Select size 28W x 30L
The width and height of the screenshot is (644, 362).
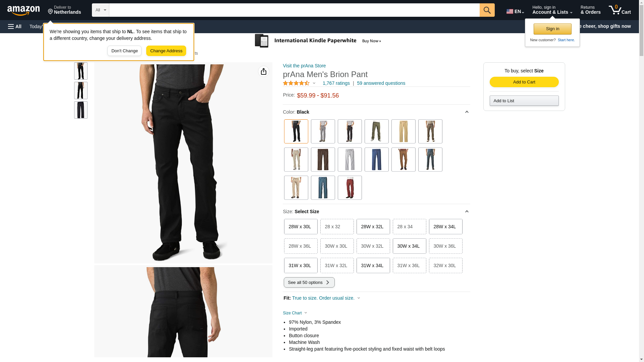301,227
